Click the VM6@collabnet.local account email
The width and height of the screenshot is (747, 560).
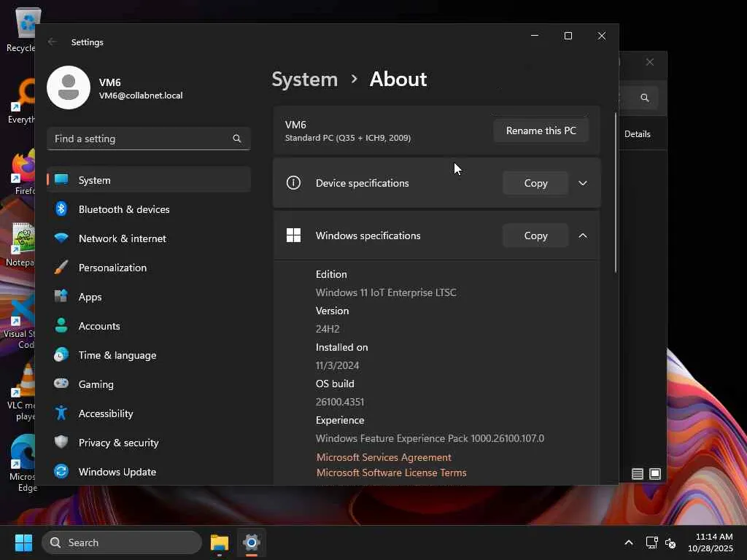[141, 96]
